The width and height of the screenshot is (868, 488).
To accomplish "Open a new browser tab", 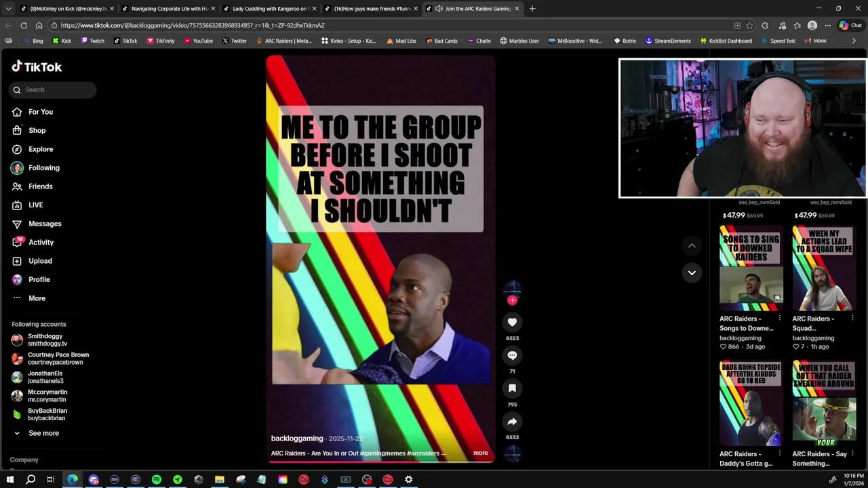I will [532, 9].
